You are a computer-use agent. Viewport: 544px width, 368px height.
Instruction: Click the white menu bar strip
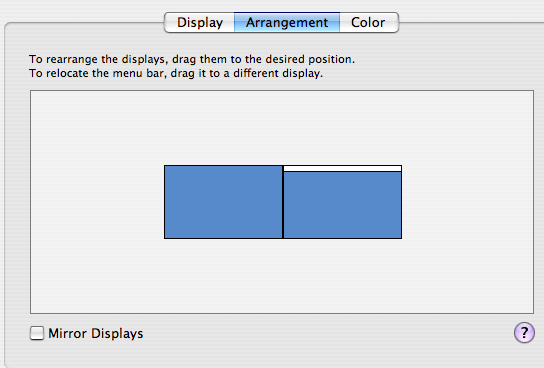tap(342, 169)
